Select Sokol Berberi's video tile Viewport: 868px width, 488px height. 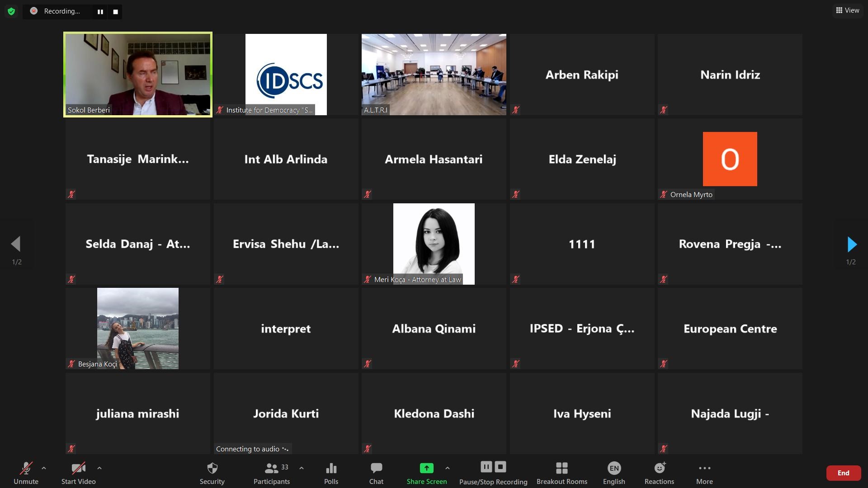[x=138, y=75]
